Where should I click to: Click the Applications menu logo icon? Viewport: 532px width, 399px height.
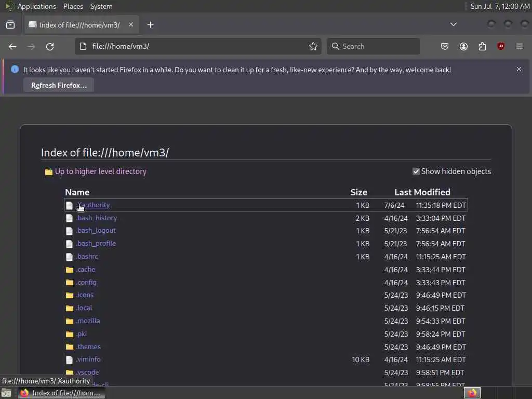coord(10,6)
